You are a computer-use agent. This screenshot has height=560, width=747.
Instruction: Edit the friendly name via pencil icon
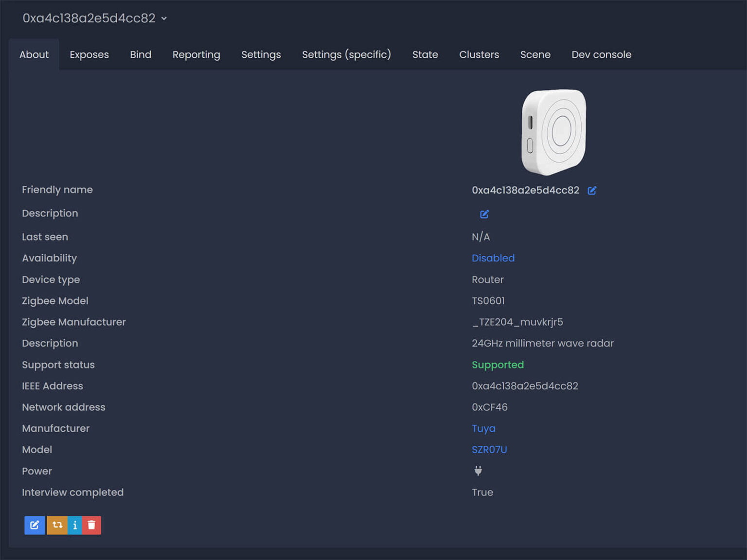coord(592,190)
